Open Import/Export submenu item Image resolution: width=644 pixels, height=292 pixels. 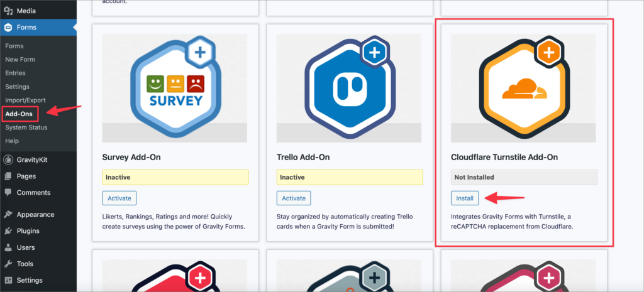(x=25, y=100)
